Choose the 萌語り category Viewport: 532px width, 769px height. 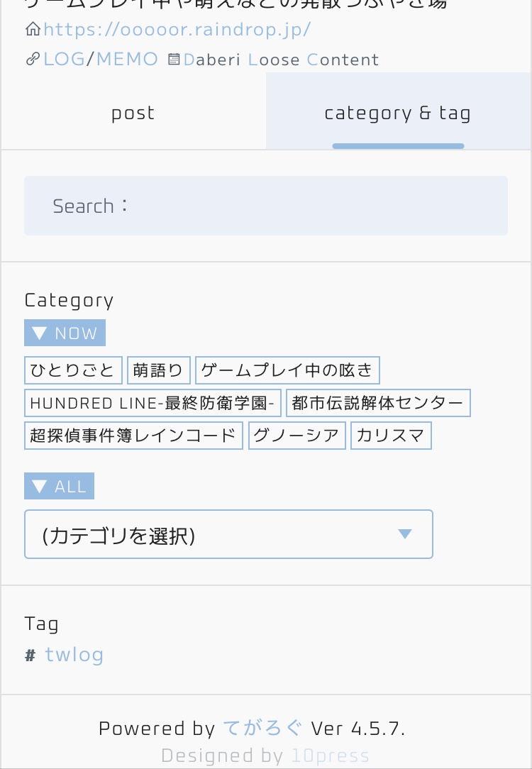(x=159, y=370)
